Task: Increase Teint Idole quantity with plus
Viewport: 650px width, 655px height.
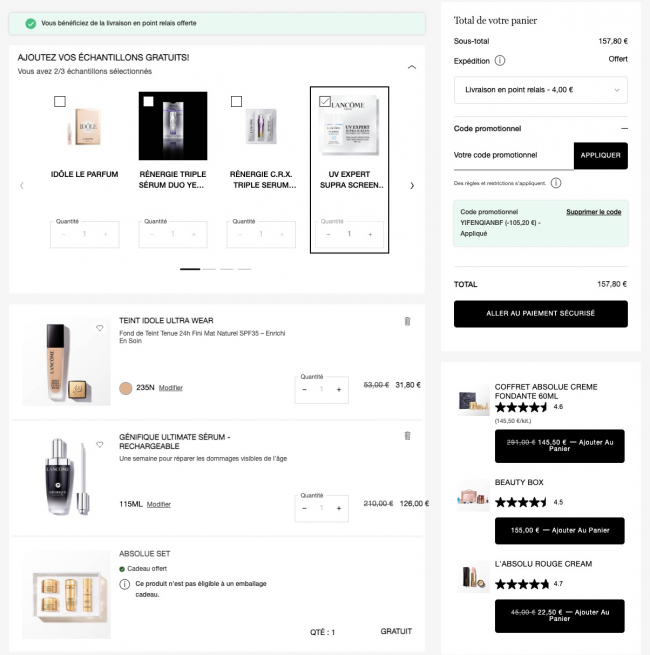Action: (339, 389)
